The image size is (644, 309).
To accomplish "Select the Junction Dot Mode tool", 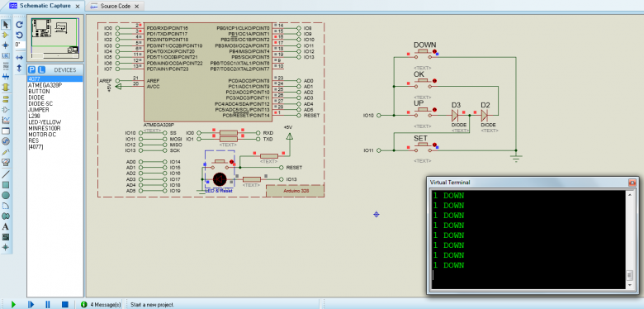I will (5, 45).
